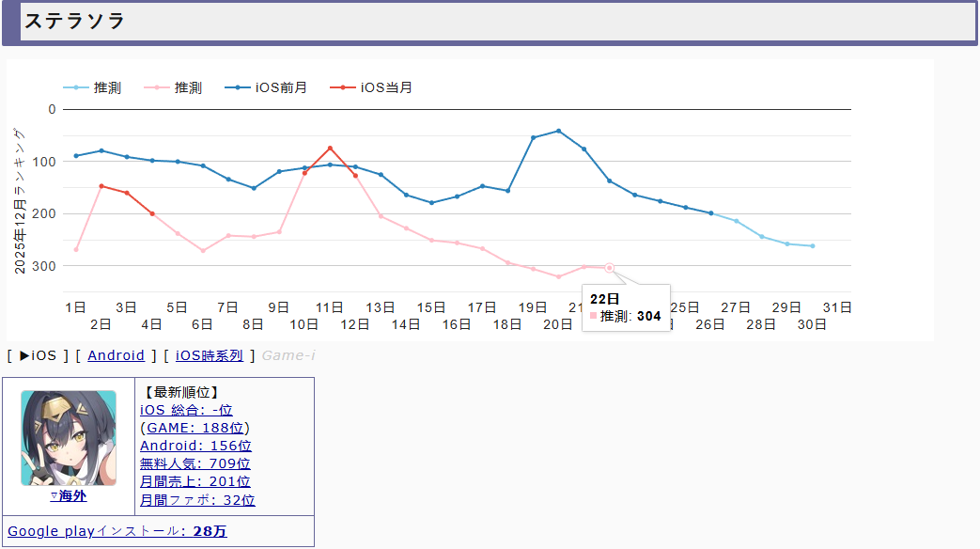Click the 2025年12月ランキング axis label

(x=20, y=201)
